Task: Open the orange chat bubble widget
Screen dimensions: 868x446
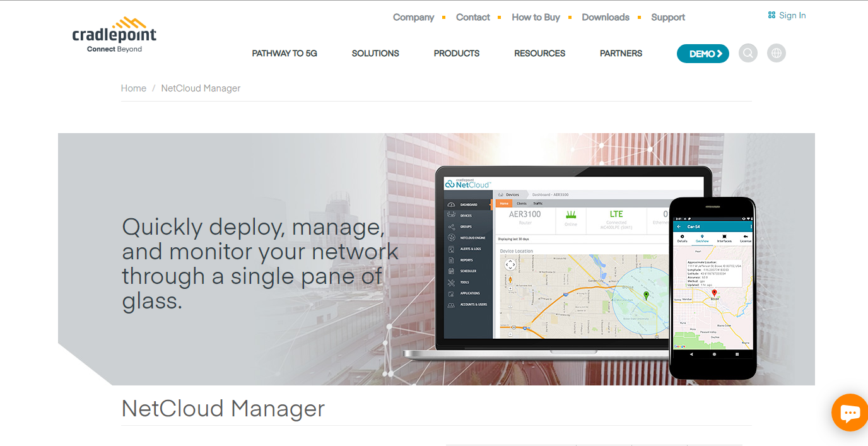Action: click(x=850, y=413)
